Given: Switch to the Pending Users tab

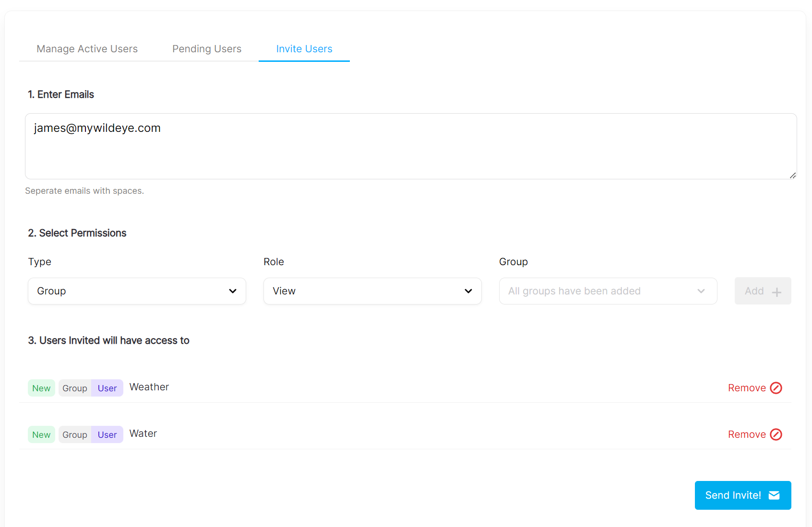Looking at the screenshot, I should click(x=206, y=48).
